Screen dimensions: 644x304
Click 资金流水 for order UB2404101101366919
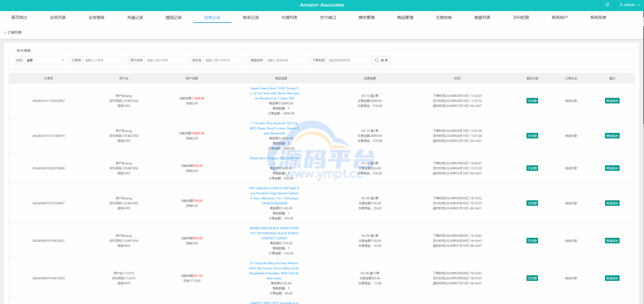(x=612, y=136)
